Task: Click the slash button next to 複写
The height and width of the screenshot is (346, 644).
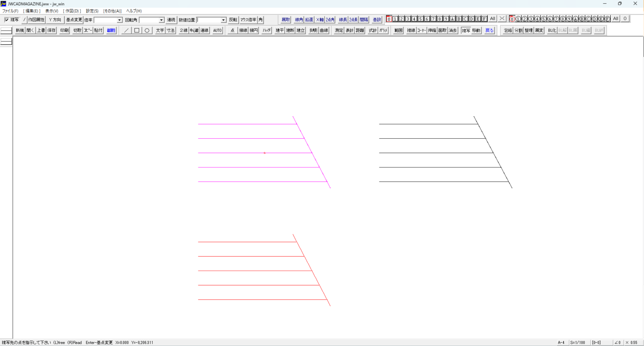Action: pos(24,20)
